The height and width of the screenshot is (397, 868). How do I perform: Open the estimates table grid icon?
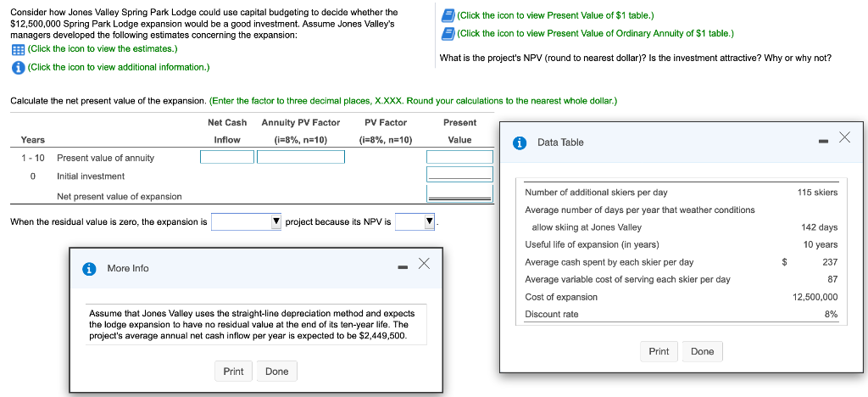(18, 49)
